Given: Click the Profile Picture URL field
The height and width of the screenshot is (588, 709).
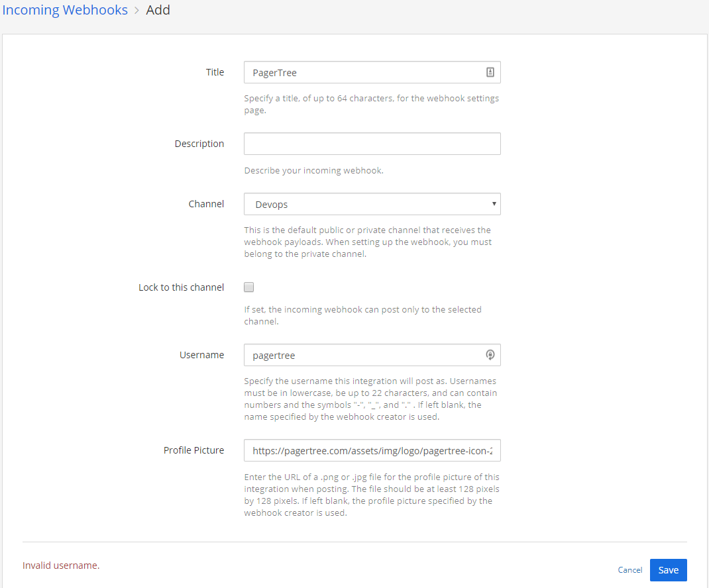Looking at the screenshot, I should point(372,450).
